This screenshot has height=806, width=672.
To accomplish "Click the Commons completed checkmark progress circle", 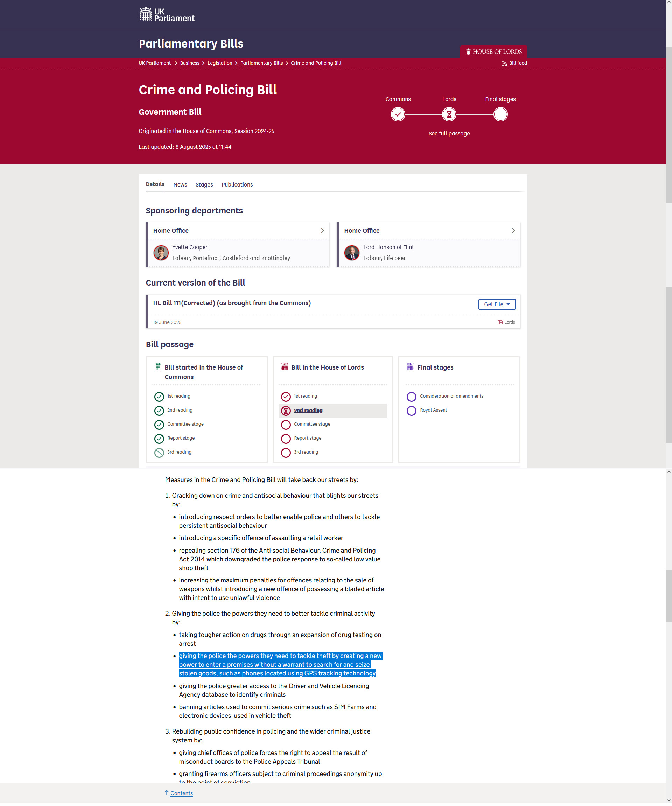I will point(398,114).
